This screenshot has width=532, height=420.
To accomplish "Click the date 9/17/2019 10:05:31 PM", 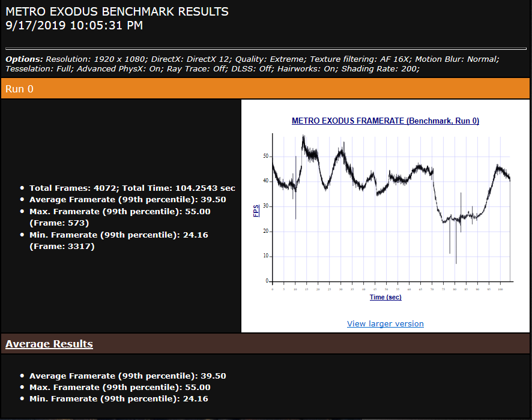I will (74, 25).
